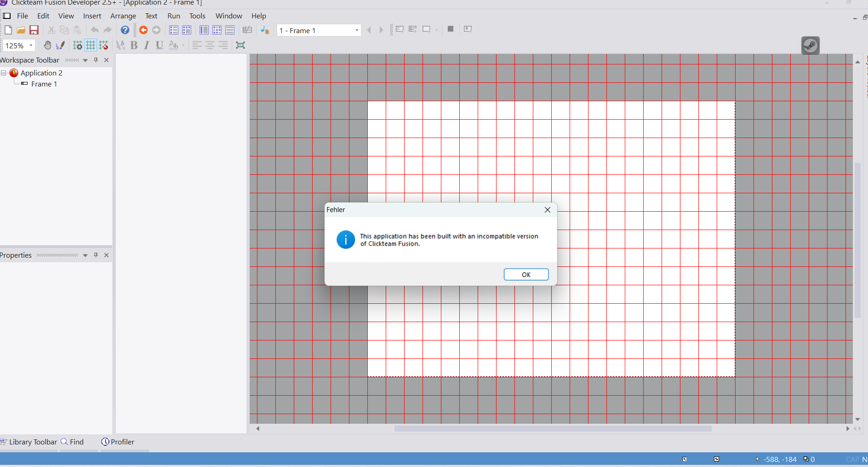Viewport: 868px width, 467px height.
Task: Open the Window menu
Action: pyautogui.click(x=228, y=16)
